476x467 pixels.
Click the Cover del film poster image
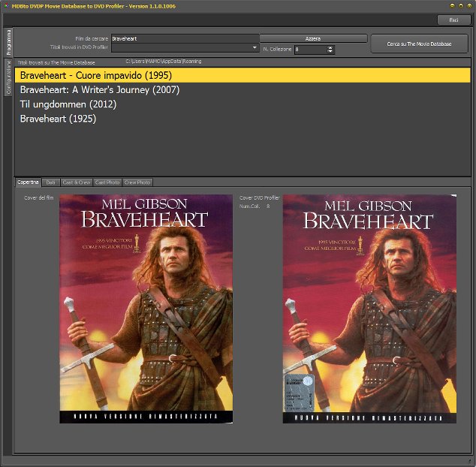(146, 309)
